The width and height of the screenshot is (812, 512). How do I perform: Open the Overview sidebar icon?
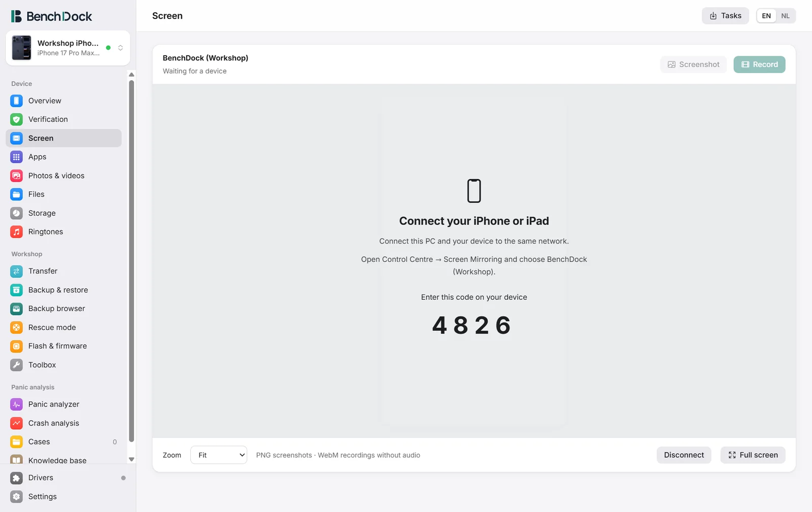pos(17,101)
